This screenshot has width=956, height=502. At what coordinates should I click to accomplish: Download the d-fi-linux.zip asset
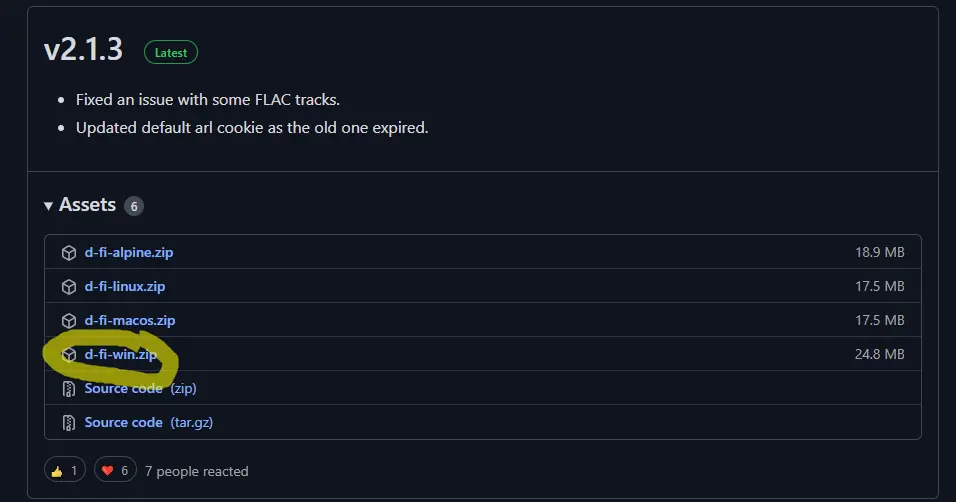(125, 287)
